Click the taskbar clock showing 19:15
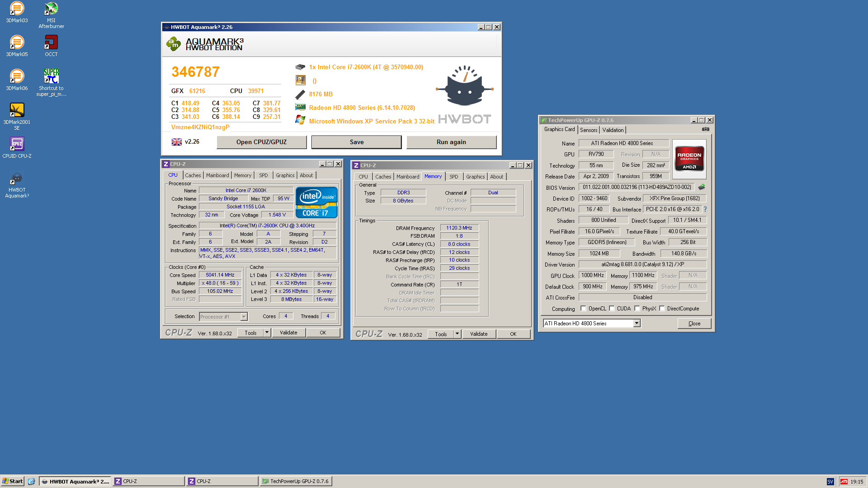868x488 pixels. [857, 482]
